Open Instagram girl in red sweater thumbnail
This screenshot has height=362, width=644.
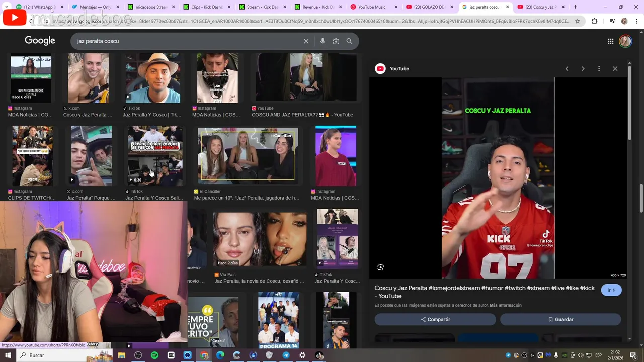pos(336,156)
